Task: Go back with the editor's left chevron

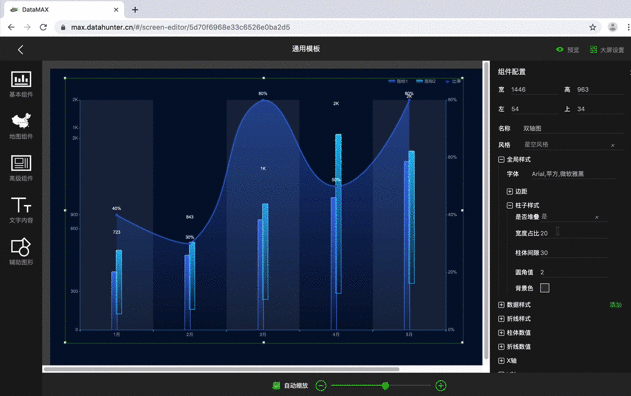Action: (x=21, y=50)
